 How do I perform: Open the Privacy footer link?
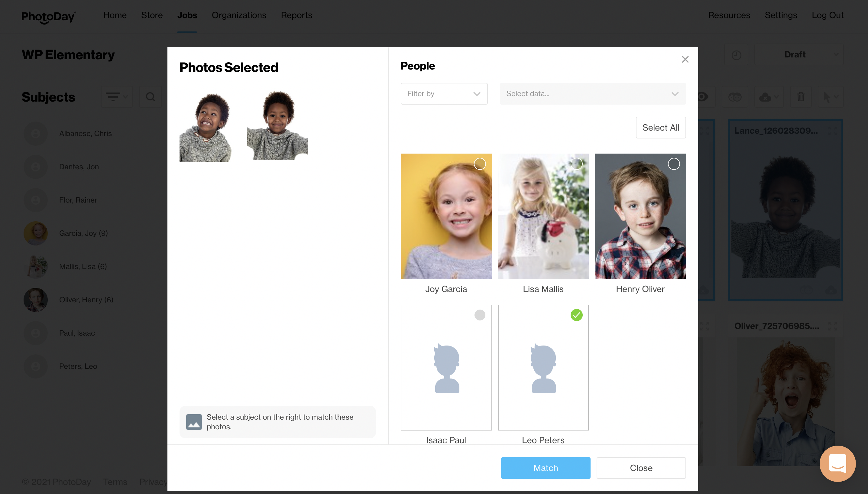coord(153,482)
